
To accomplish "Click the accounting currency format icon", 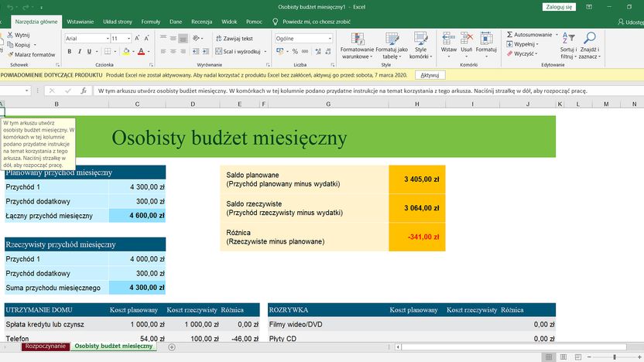I will [279, 51].
